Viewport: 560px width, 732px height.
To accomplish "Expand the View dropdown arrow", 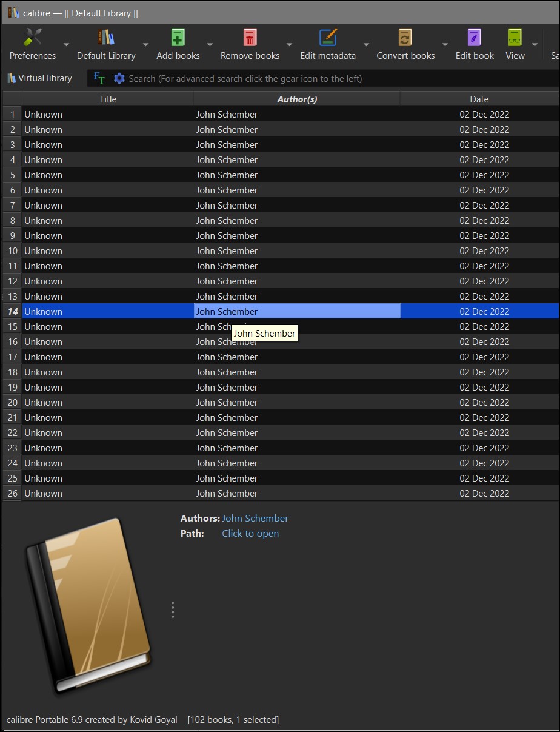I will click(535, 45).
